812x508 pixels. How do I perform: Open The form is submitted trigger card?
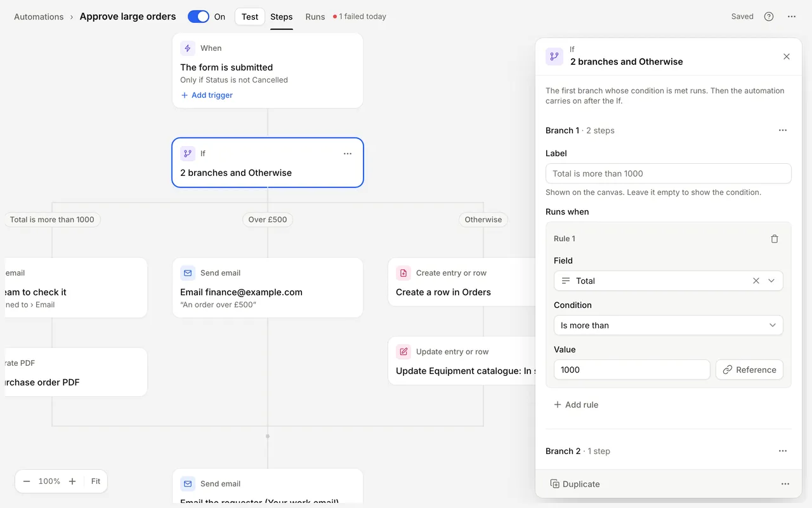(268, 70)
